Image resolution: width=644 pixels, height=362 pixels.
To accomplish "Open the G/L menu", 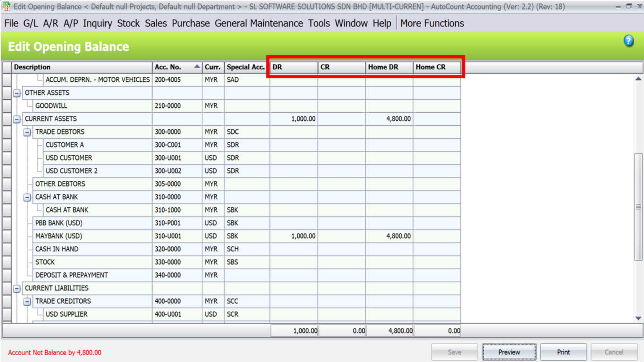I will (x=31, y=23).
